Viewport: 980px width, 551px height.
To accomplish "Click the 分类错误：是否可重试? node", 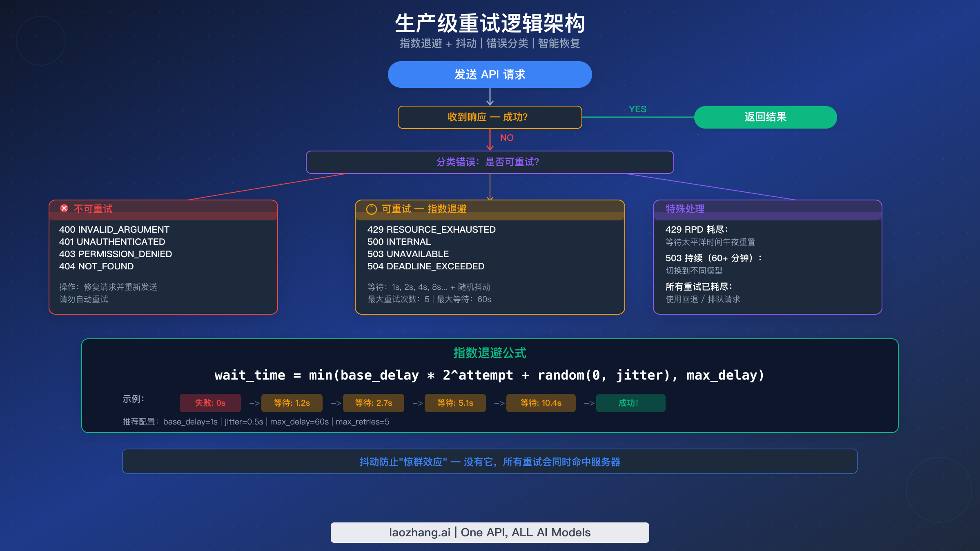I will 489,162.
